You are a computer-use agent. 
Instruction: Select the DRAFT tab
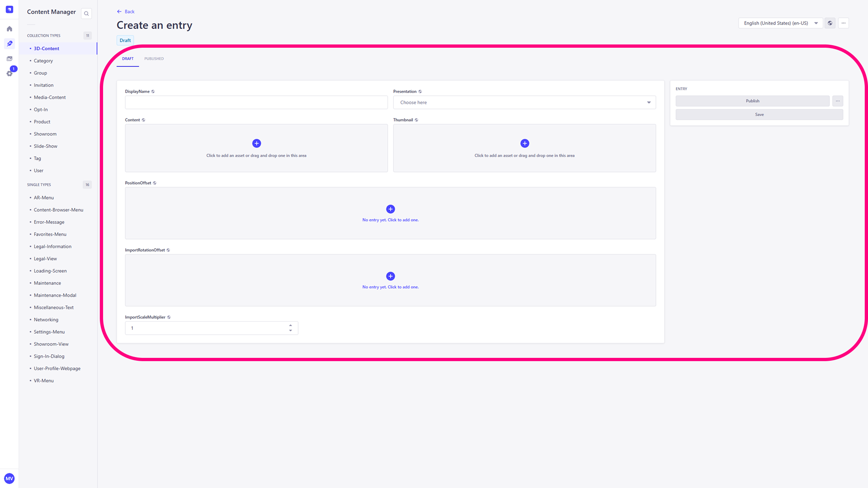127,59
